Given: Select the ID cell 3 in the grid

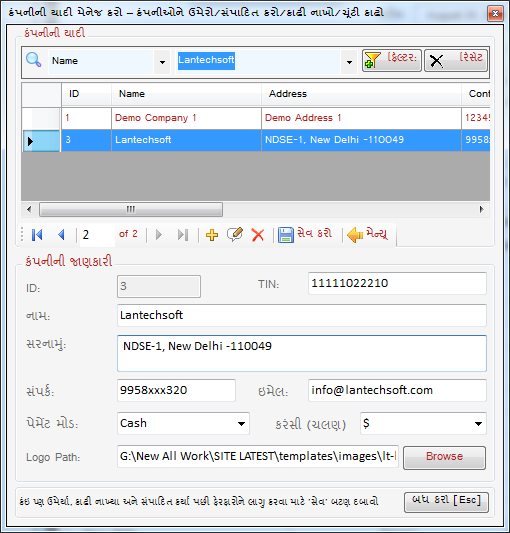Looking at the screenshot, I should pos(86,140).
